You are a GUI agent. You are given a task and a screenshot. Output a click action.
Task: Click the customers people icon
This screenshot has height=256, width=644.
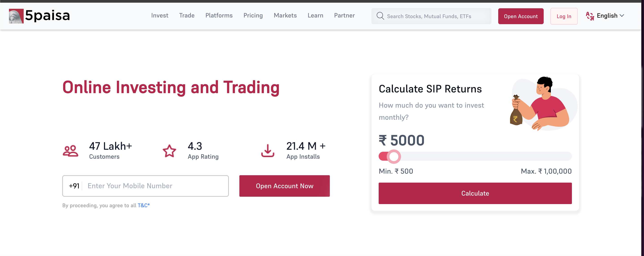coord(71,151)
